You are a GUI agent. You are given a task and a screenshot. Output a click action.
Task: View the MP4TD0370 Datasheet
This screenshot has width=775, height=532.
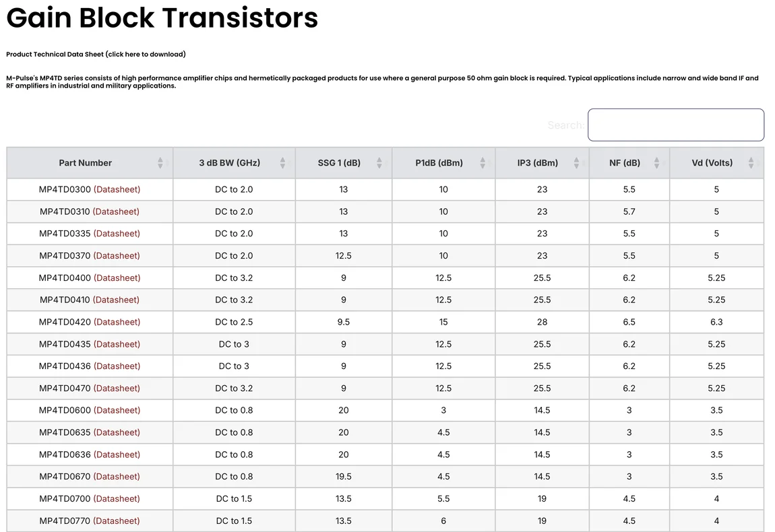click(x=117, y=256)
